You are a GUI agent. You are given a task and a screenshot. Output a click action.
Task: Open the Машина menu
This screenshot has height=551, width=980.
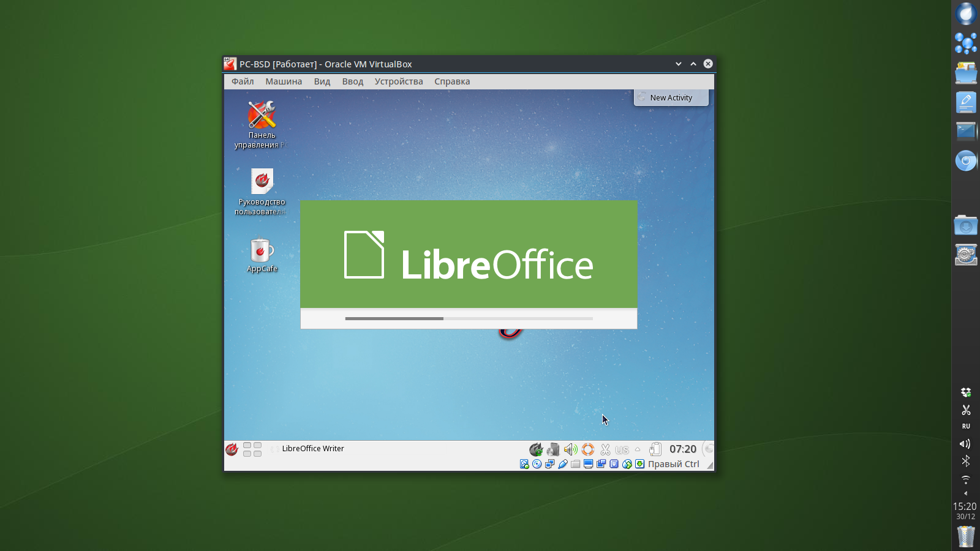tap(284, 81)
